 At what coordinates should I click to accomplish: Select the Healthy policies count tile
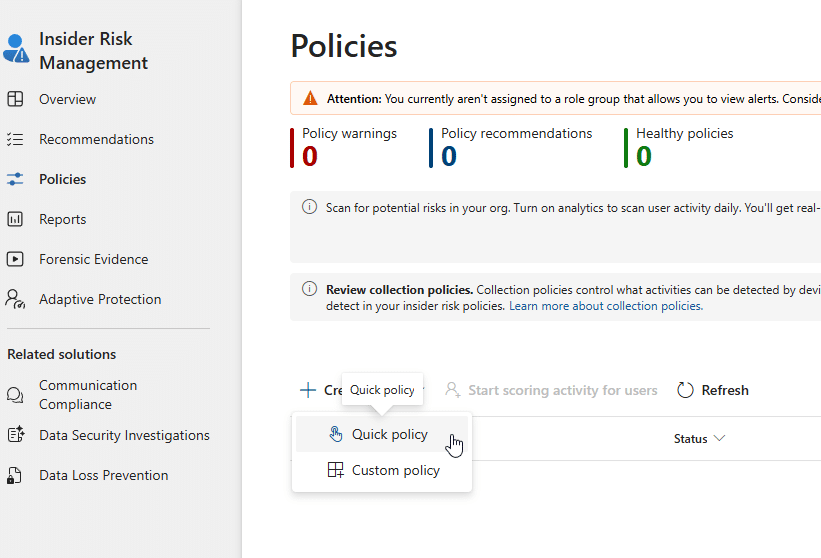[x=683, y=147]
